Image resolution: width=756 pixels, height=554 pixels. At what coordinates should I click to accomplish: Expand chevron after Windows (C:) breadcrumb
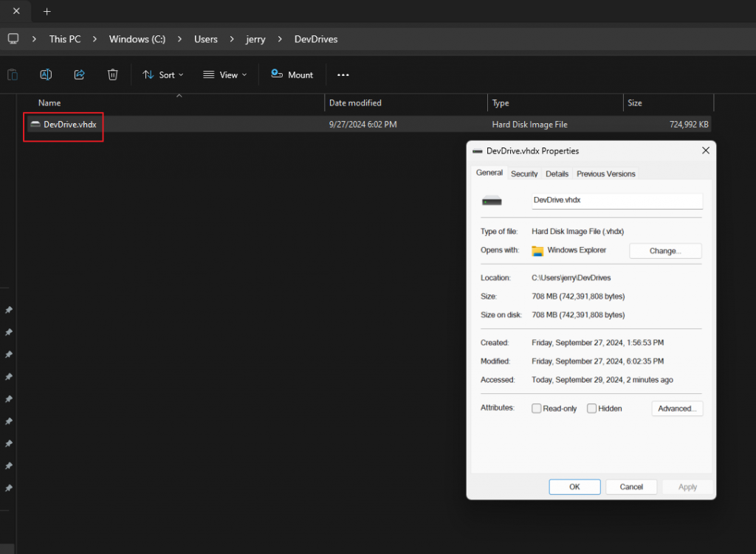(179, 39)
